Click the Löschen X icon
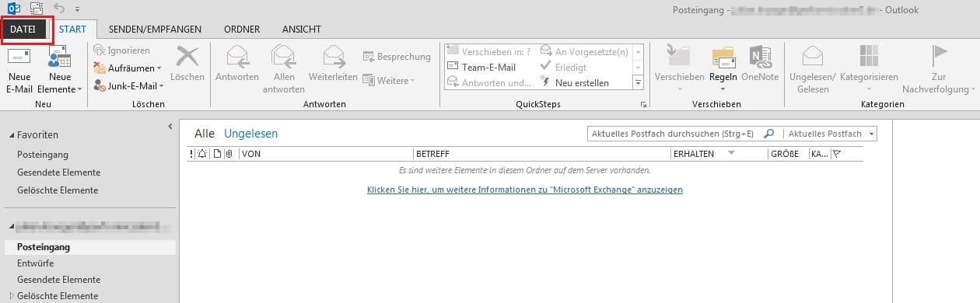The width and height of the screenshot is (980, 303). (x=187, y=57)
